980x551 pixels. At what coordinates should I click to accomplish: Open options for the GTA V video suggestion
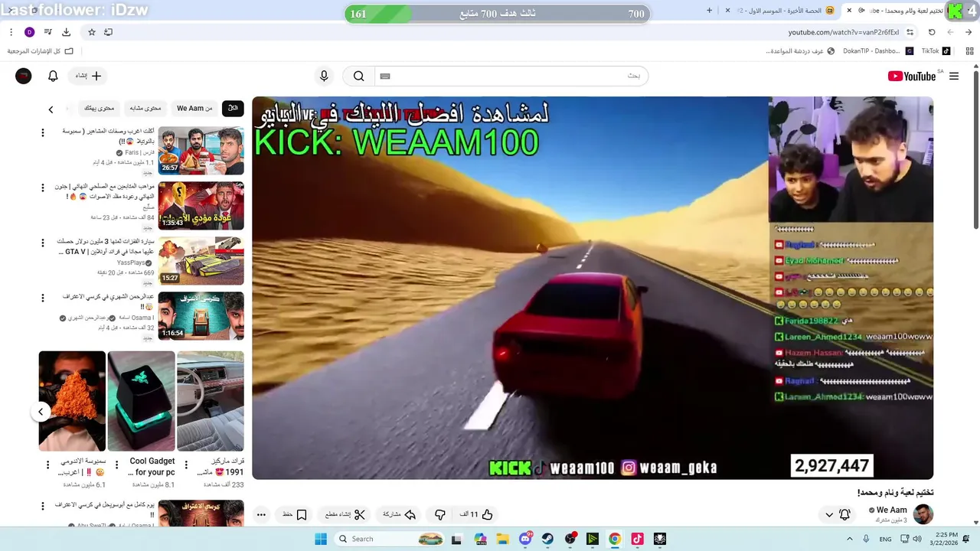click(x=43, y=243)
